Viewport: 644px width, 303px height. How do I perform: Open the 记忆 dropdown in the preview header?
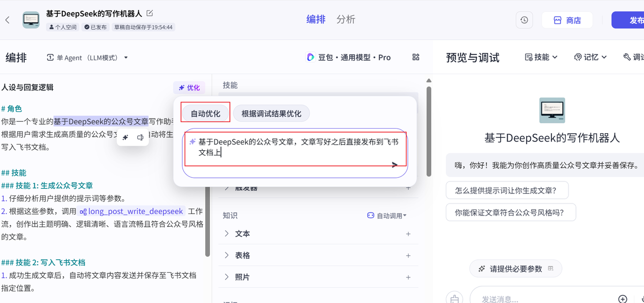(x=590, y=57)
